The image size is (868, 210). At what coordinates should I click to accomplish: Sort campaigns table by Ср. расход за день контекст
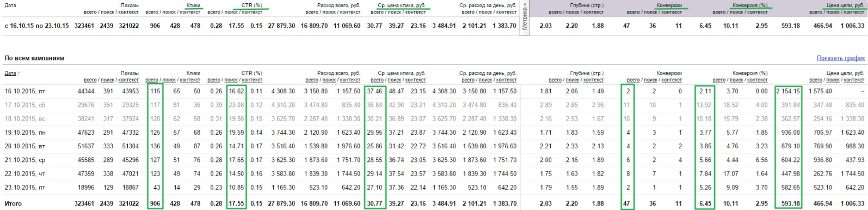point(506,80)
